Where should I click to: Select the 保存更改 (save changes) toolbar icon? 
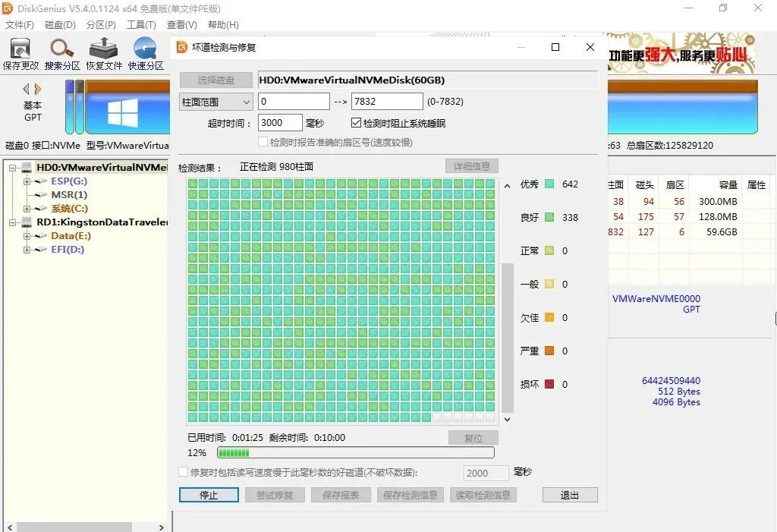(20, 52)
